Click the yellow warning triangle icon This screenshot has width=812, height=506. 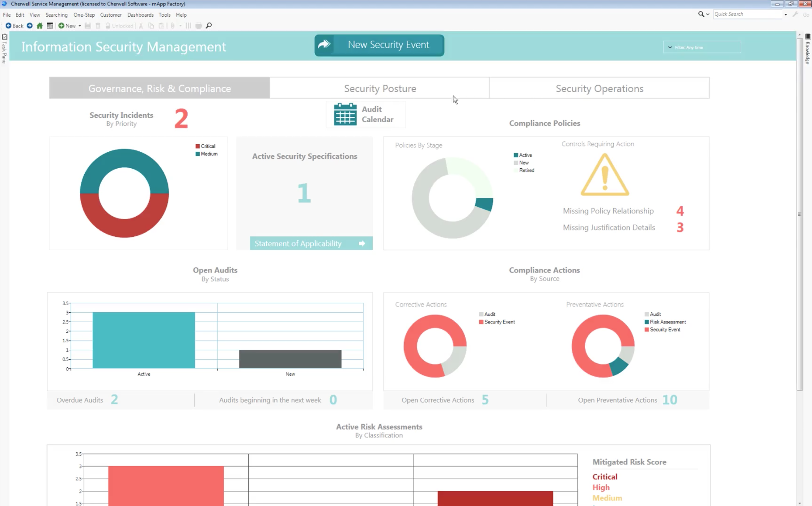click(x=605, y=175)
